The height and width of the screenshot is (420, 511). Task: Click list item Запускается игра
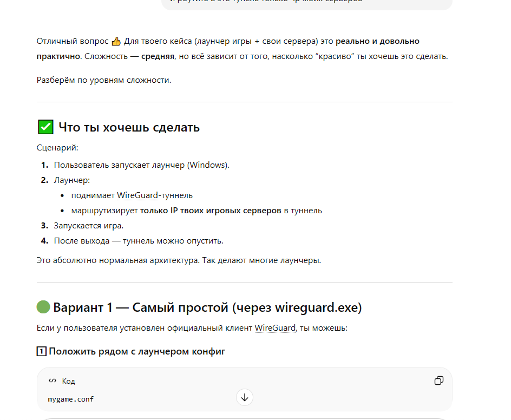coord(89,226)
